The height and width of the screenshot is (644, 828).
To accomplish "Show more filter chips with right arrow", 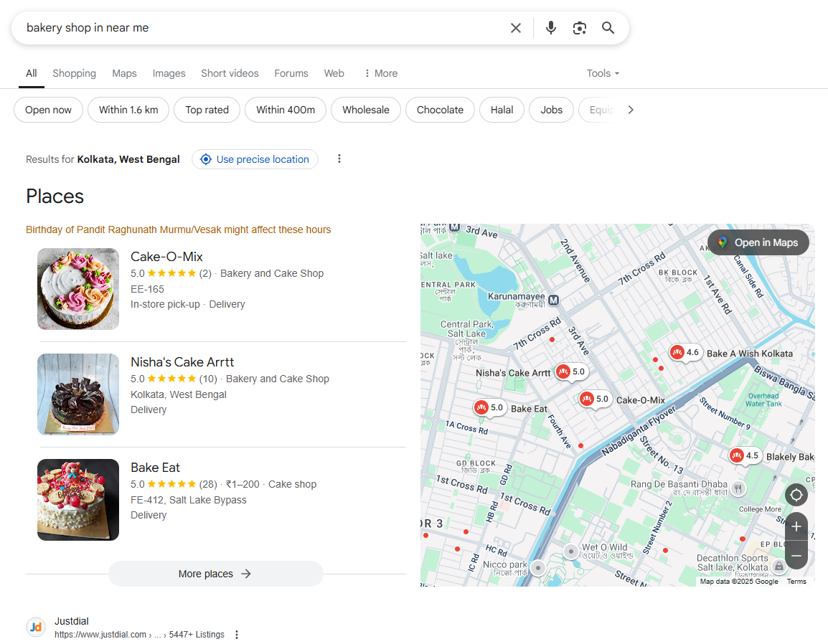I will 631,110.
